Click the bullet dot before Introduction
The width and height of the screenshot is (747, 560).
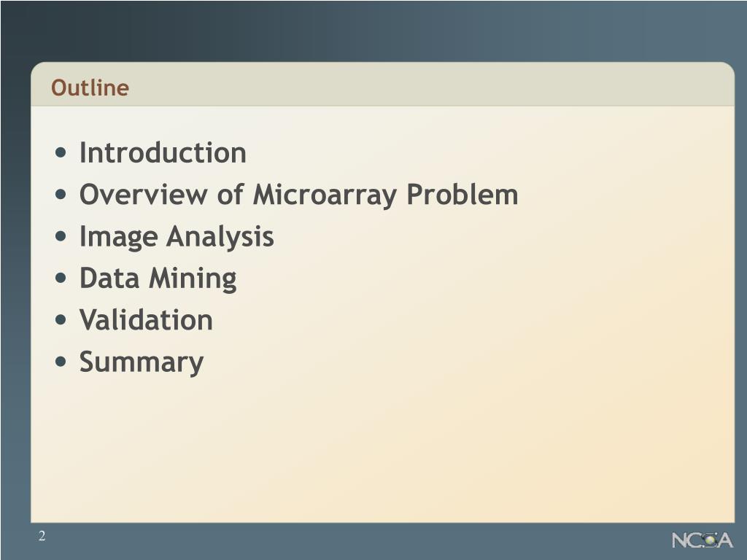(x=61, y=153)
